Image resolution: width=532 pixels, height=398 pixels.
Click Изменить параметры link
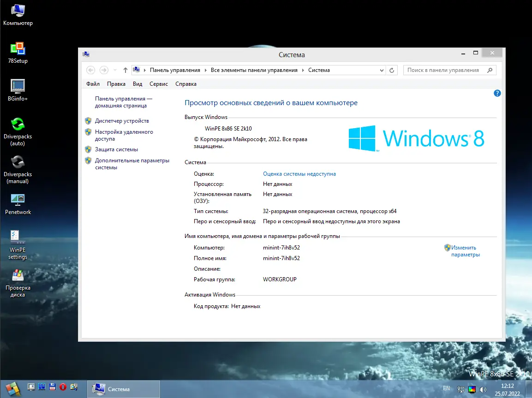click(465, 251)
